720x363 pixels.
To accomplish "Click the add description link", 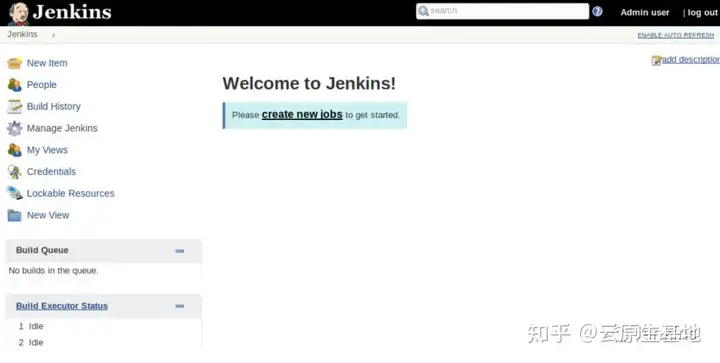I will coord(691,60).
